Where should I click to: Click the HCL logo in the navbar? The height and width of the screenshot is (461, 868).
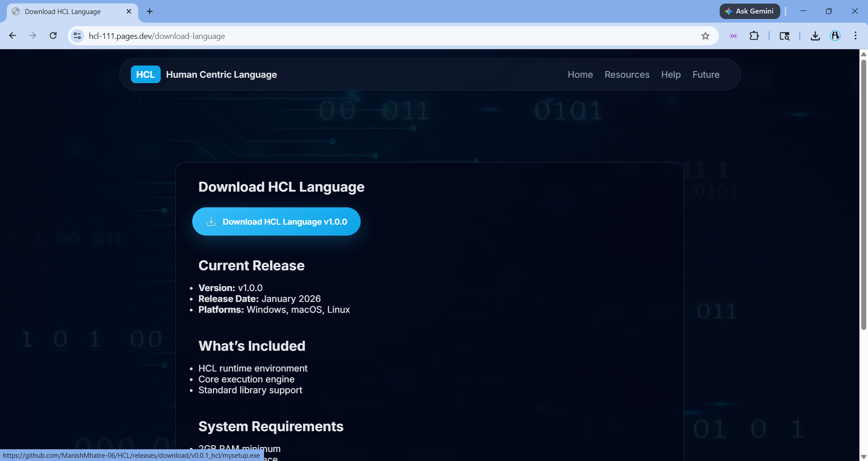tap(145, 74)
